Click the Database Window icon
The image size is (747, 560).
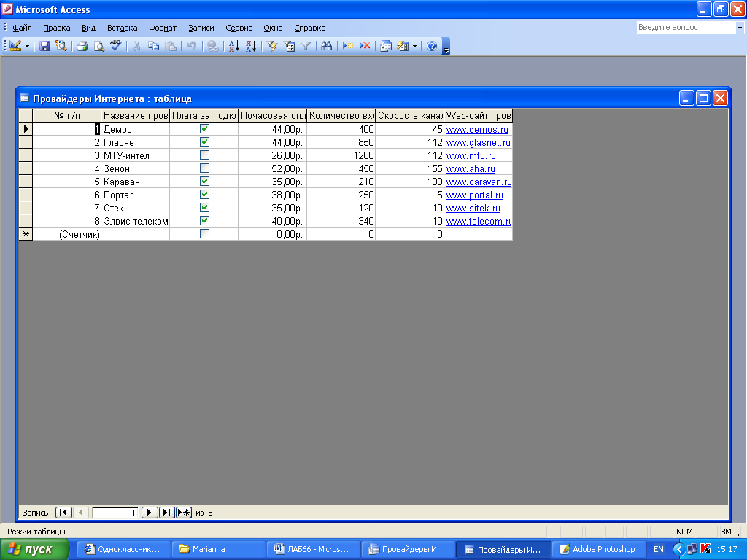coord(386,46)
